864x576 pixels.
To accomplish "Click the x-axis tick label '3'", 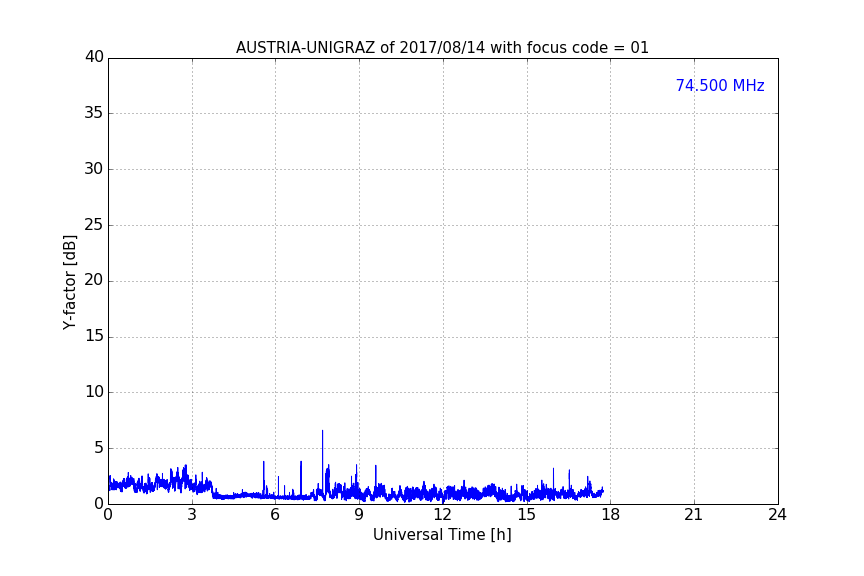I will pyautogui.click(x=192, y=515).
